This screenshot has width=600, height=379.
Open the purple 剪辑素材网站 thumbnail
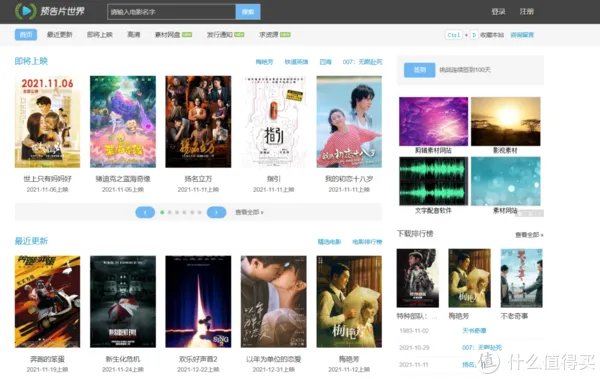[433, 121]
